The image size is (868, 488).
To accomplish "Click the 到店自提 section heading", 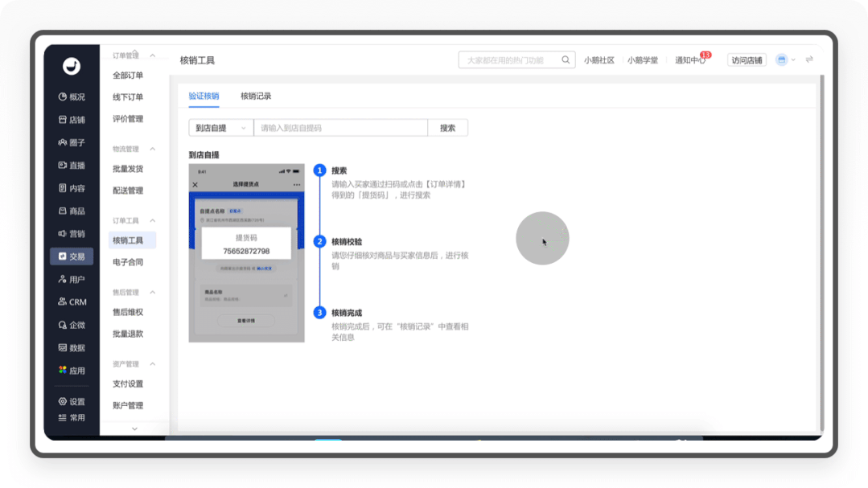I will [204, 155].
